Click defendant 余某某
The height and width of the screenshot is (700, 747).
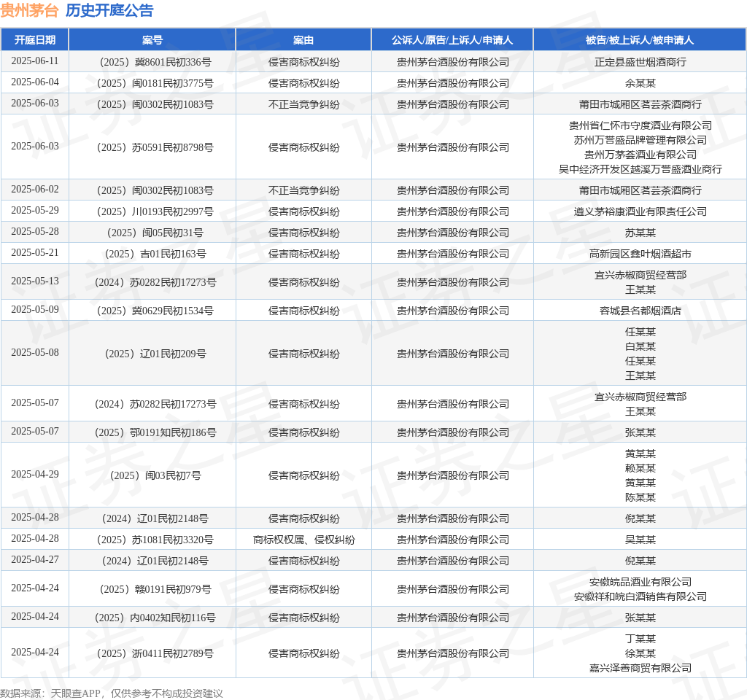(640, 83)
